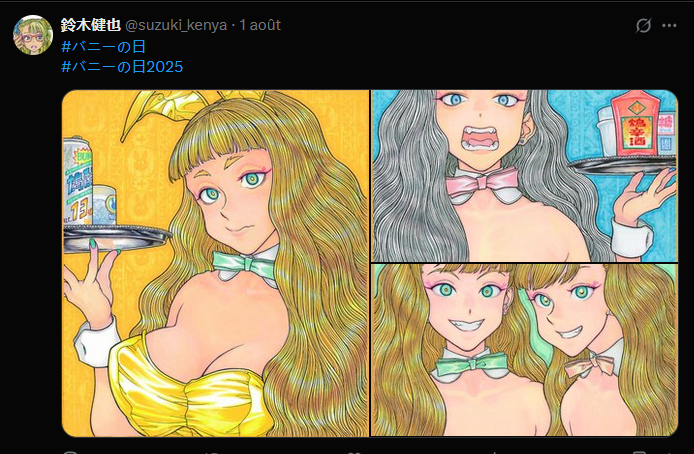Open the #バニーの日 hashtag
The width and height of the screenshot is (694, 454).
tap(103, 46)
